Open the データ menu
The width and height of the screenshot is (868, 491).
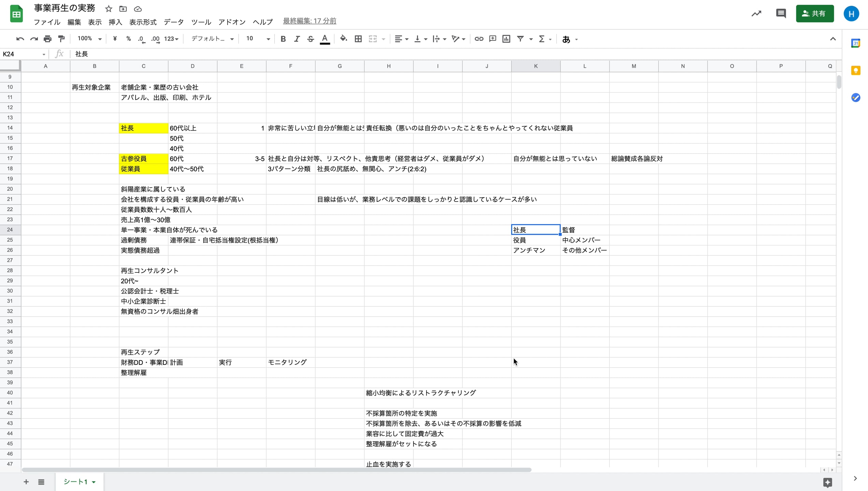pos(174,22)
